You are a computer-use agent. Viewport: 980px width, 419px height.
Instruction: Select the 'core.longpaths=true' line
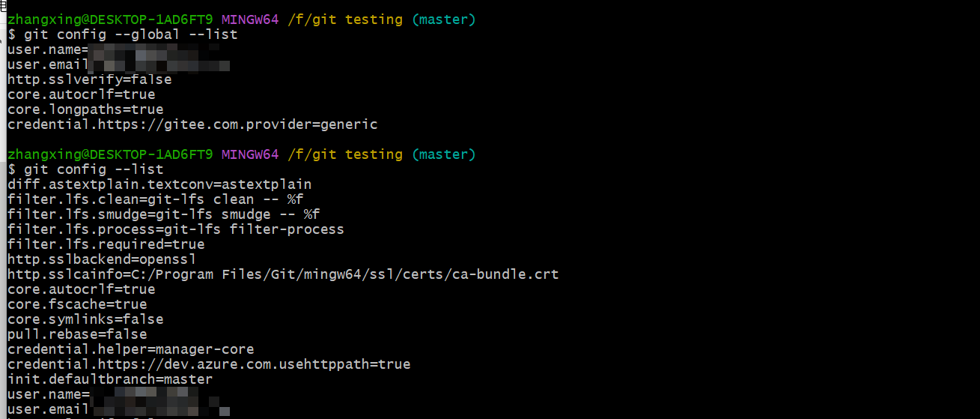click(x=85, y=109)
